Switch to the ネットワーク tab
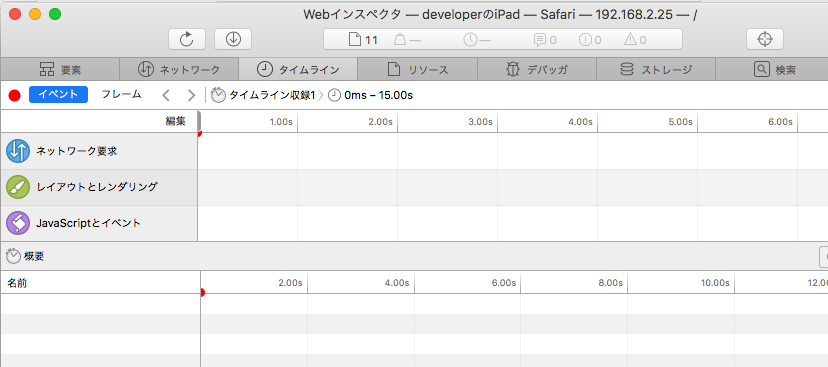The image size is (828, 367). [179, 69]
